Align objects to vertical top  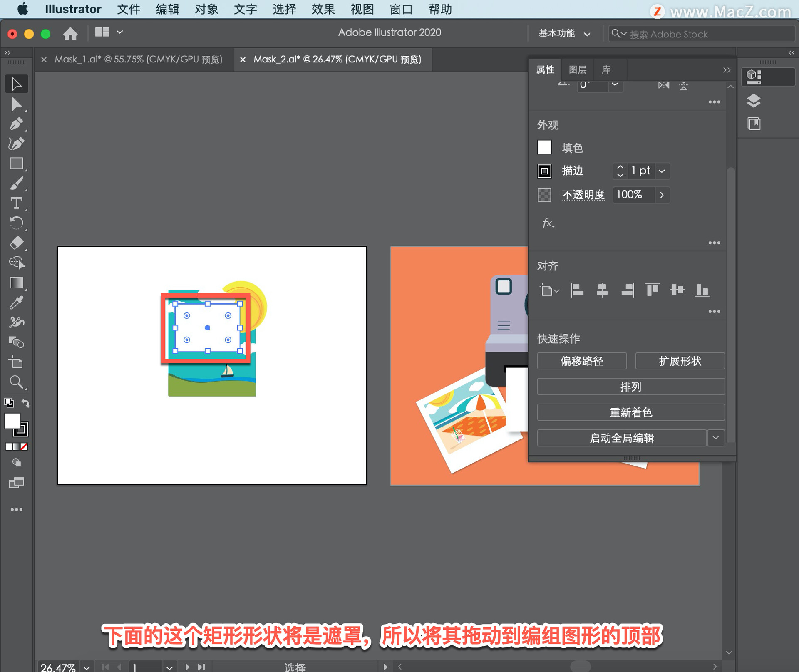pyautogui.click(x=652, y=290)
